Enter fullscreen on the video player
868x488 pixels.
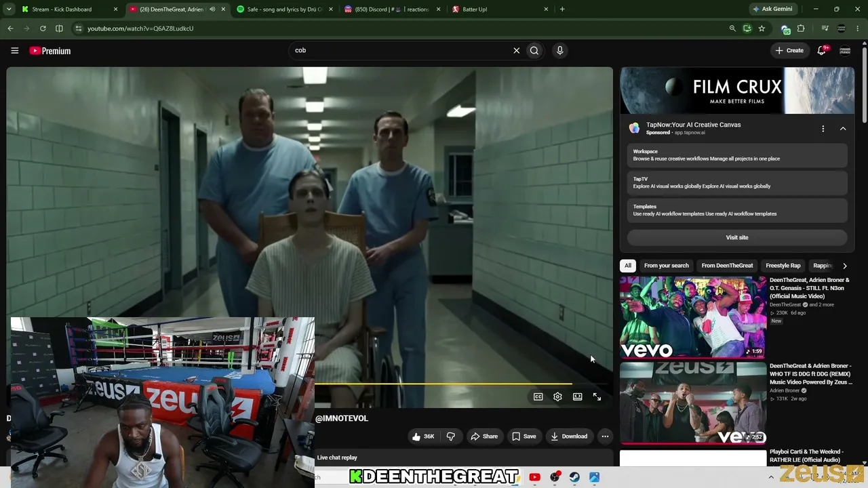(597, 396)
